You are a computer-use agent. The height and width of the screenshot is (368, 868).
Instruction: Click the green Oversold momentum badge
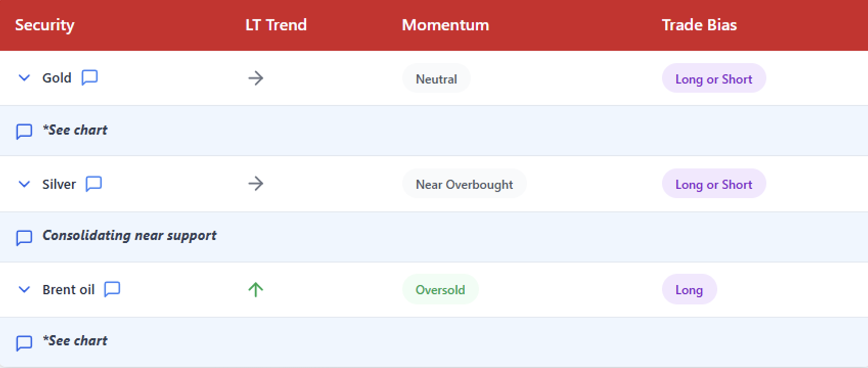click(x=440, y=290)
